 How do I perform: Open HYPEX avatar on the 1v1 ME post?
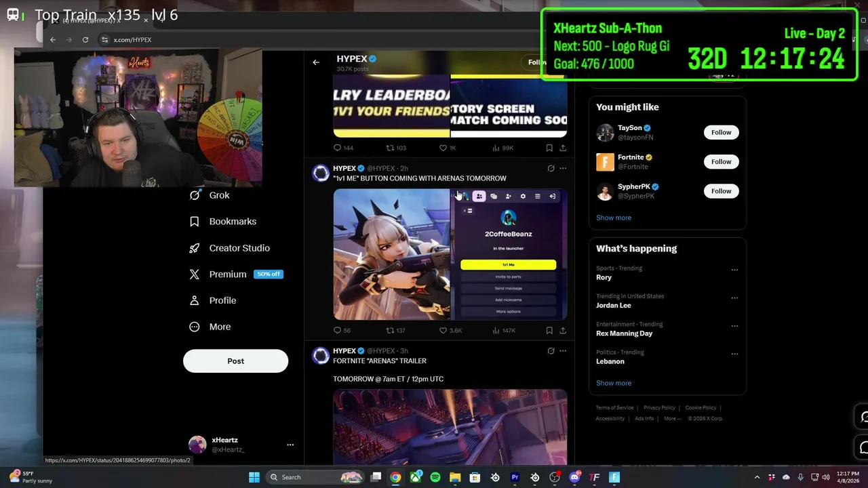321,174
